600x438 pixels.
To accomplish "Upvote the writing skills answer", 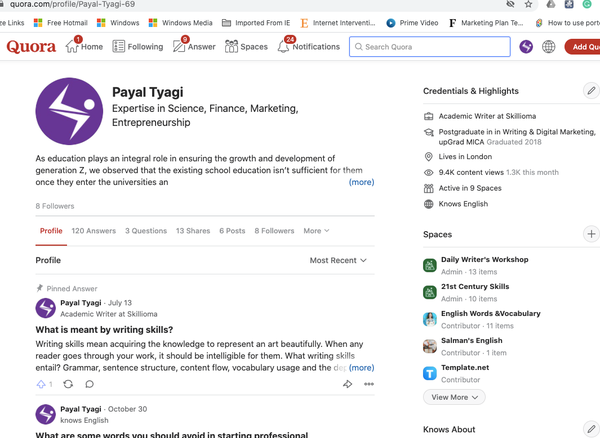I will tap(41, 384).
